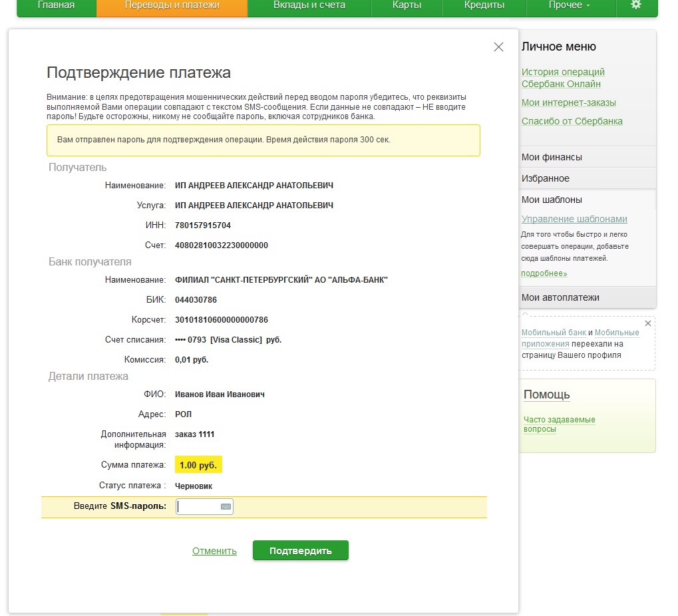Image resolution: width=678 pixels, height=616 pixels.
Task: Dismiss the Мобильный банк notice
Action: 648,323
